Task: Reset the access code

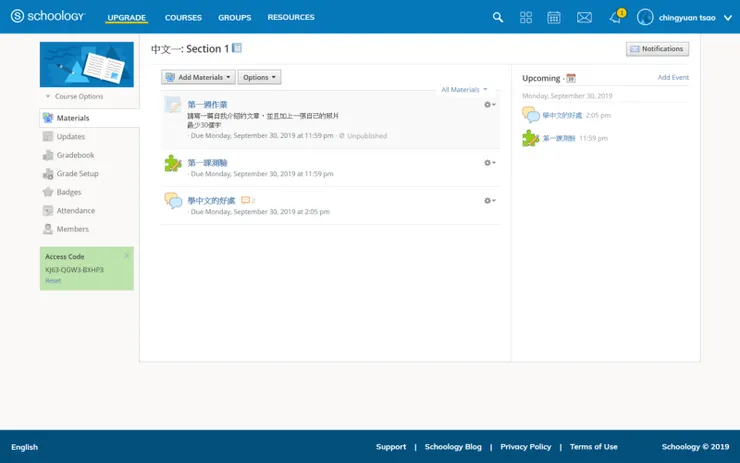Action: coord(53,281)
